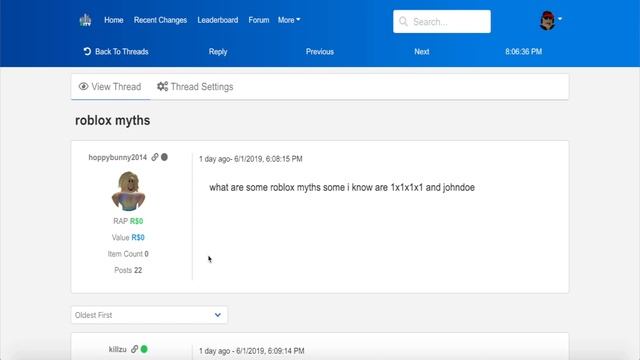Go to the Next thread
640x360 pixels.
pyautogui.click(x=422, y=51)
